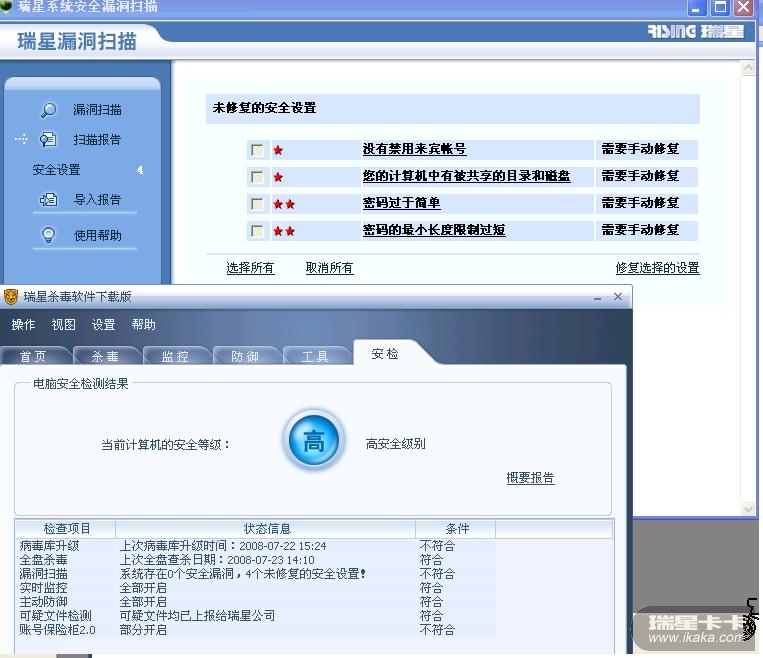Select the 全盘杀毒 row
Image resolution: width=763 pixels, height=658 pixels.
click(x=257, y=560)
